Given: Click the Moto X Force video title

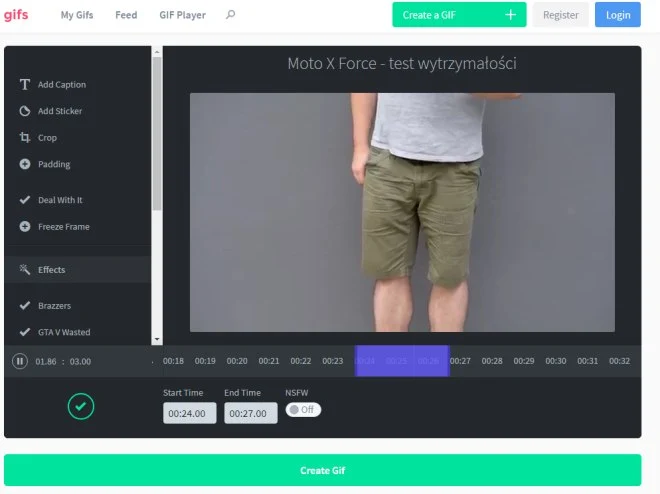Looking at the screenshot, I should click(402, 64).
